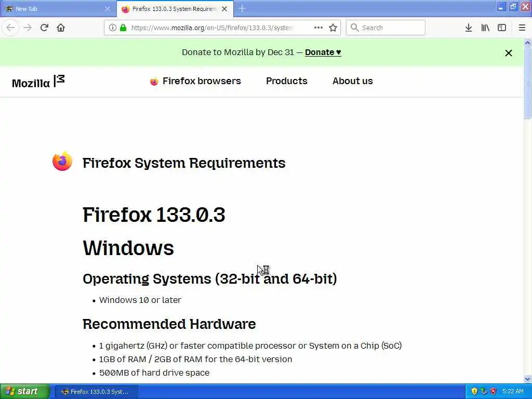This screenshot has height=399, width=532.
Task: Click the Recommended Hardware heading
Action: point(169,324)
